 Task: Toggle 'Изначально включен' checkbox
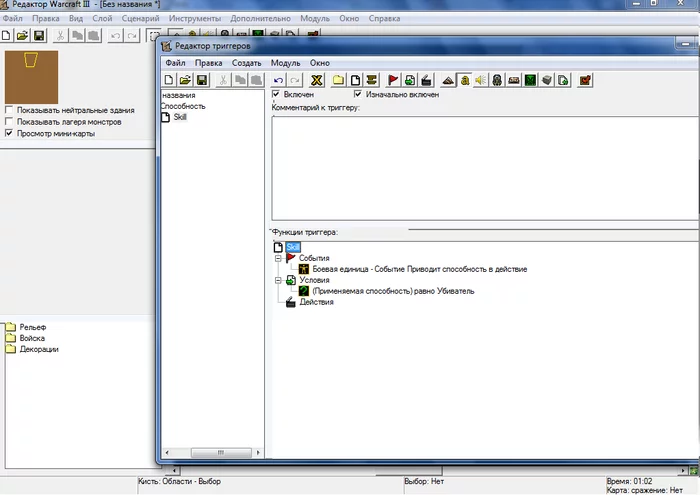358,94
